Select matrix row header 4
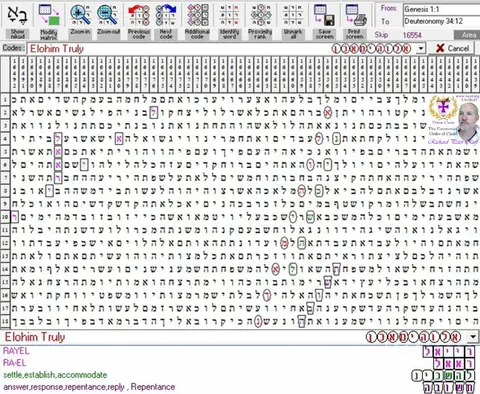 click(5, 139)
